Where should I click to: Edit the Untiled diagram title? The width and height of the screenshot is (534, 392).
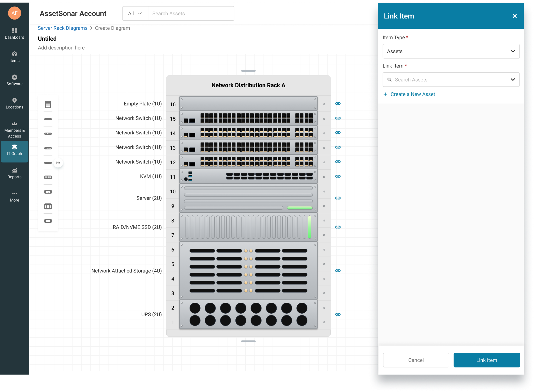point(47,39)
